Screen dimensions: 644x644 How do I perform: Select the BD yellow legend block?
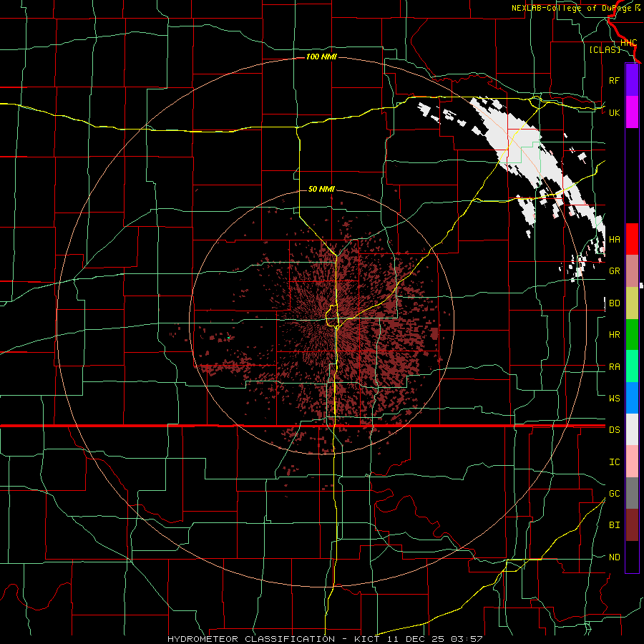tap(632, 303)
